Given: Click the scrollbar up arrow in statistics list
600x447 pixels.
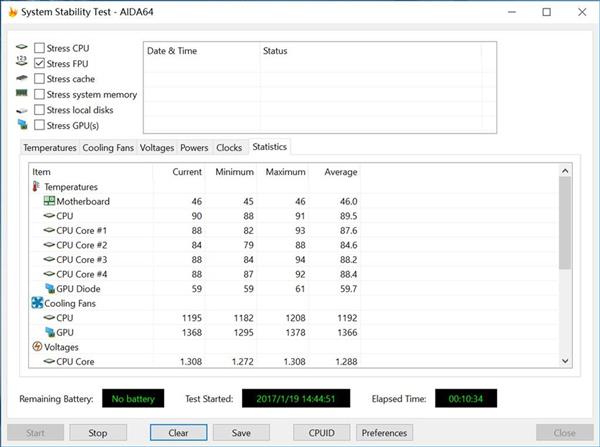Looking at the screenshot, I should pos(564,171).
